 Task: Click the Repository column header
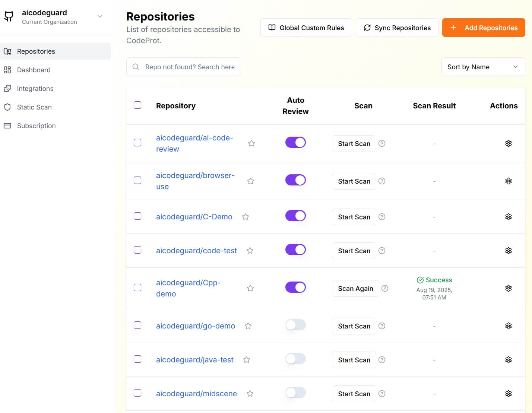click(175, 105)
